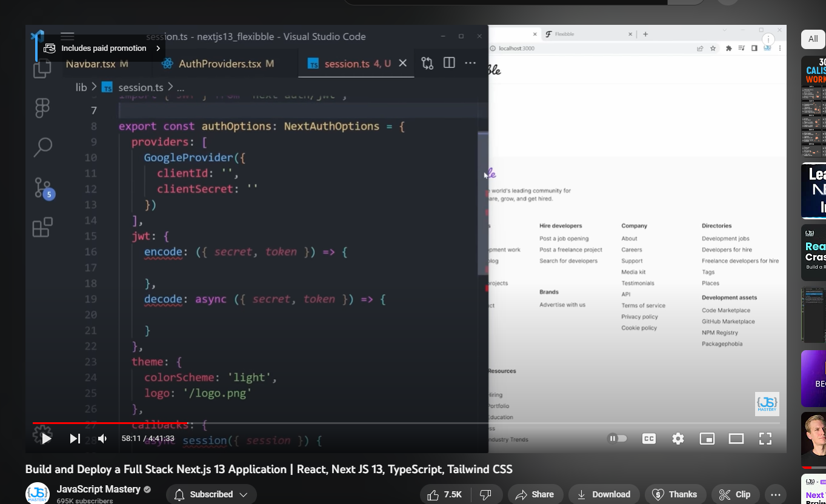Download the video
This screenshot has height=504, width=826.
point(604,495)
